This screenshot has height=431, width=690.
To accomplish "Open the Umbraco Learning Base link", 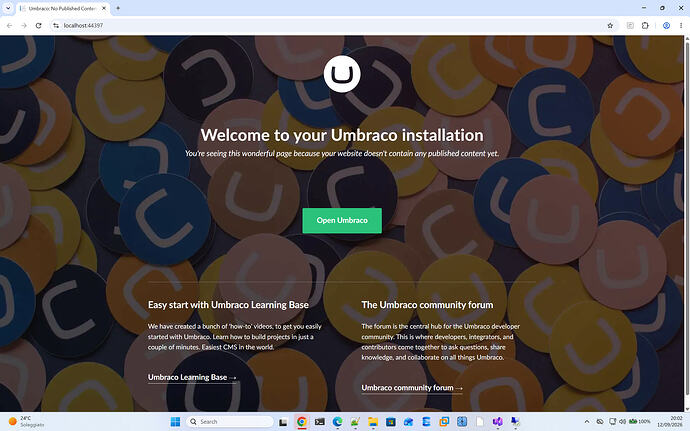I will point(192,377).
